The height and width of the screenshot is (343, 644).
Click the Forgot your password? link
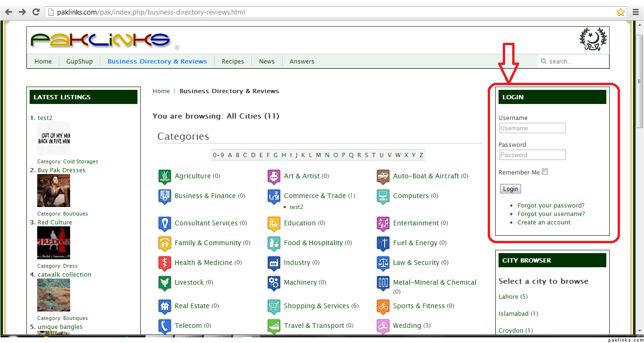(551, 206)
